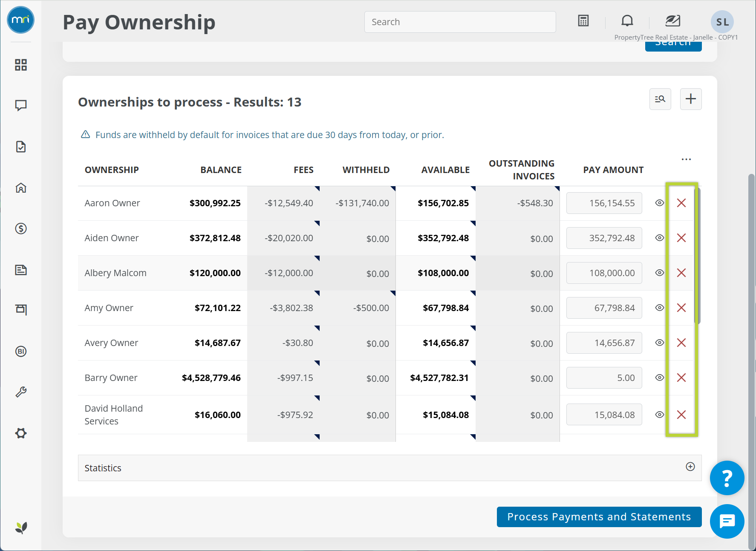Click the list search filter icon
The height and width of the screenshot is (551, 756).
click(660, 99)
